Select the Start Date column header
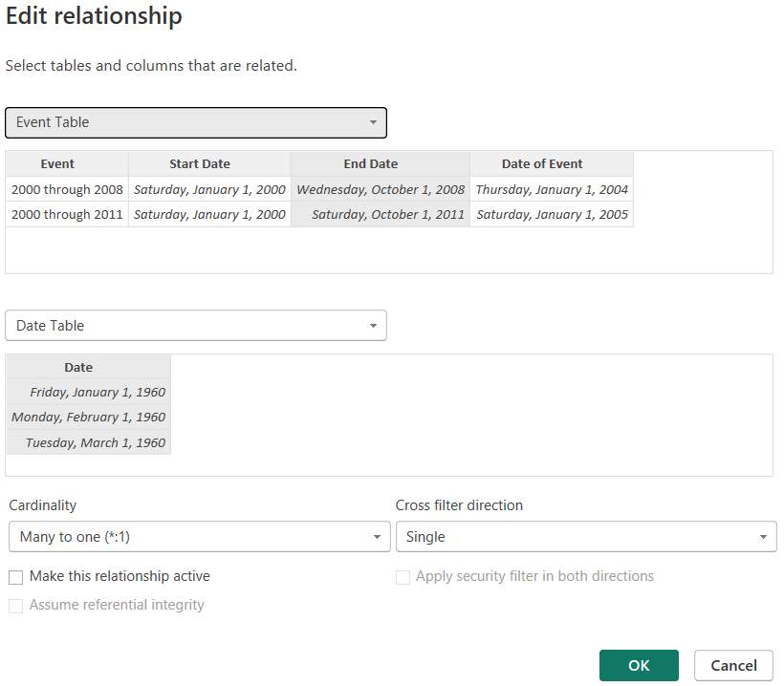 point(209,164)
